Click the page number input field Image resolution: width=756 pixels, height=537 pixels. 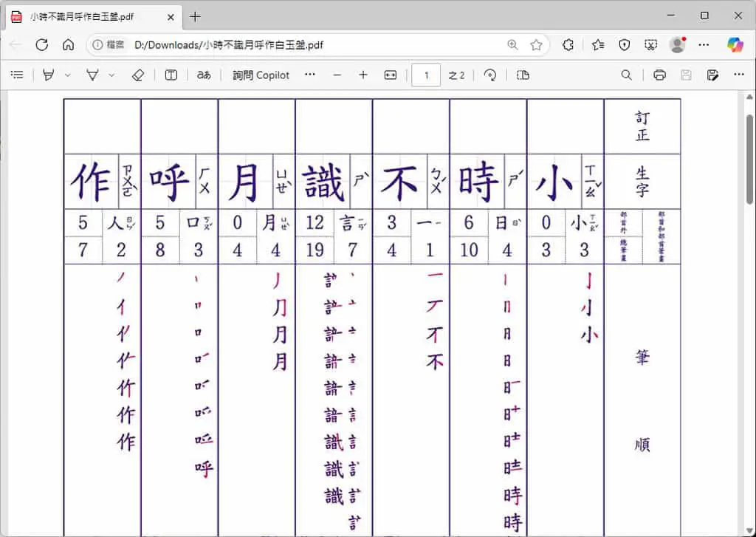click(x=426, y=75)
